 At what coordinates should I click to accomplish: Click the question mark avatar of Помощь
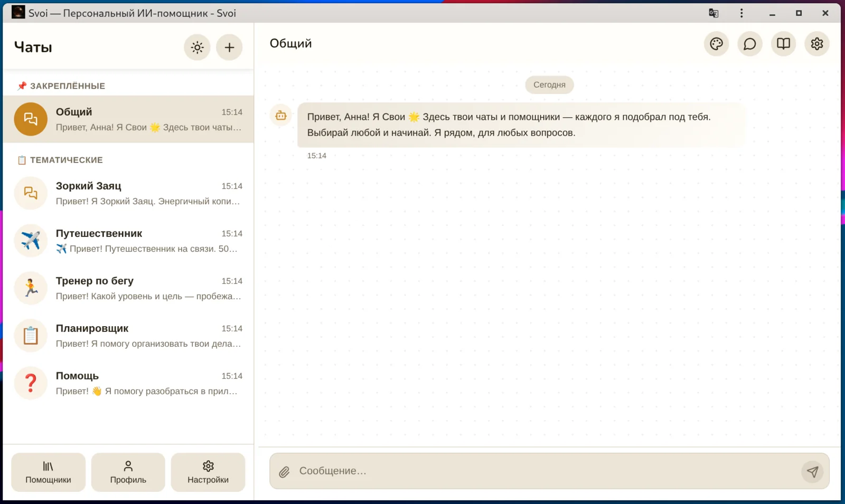(31, 383)
